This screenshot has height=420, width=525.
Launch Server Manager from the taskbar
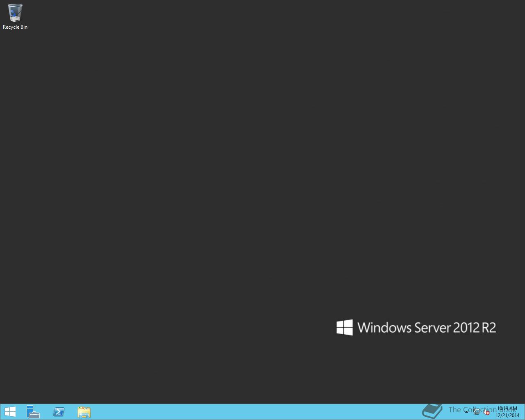[x=33, y=412]
